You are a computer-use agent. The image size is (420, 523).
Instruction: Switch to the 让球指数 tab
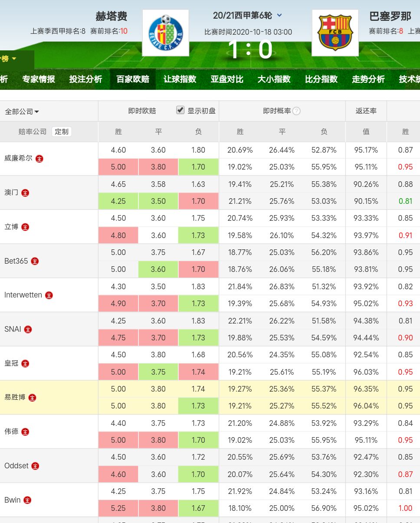pyautogui.click(x=180, y=79)
